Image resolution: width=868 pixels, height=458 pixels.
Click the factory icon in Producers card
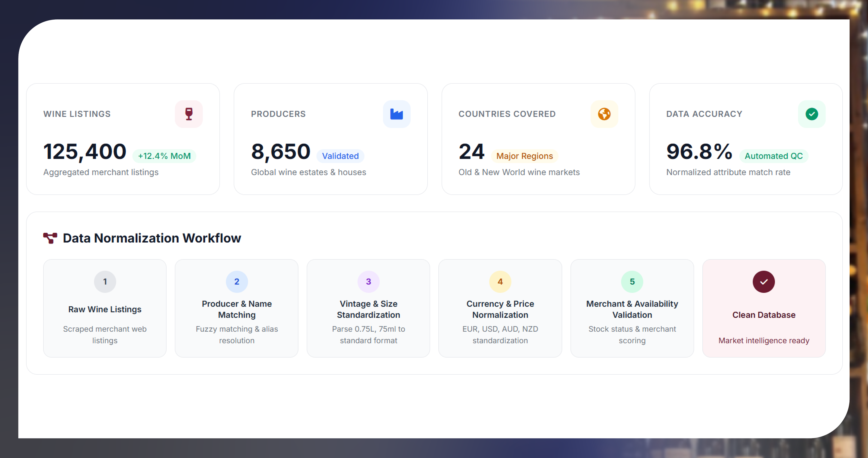pyautogui.click(x=397, y=114)
